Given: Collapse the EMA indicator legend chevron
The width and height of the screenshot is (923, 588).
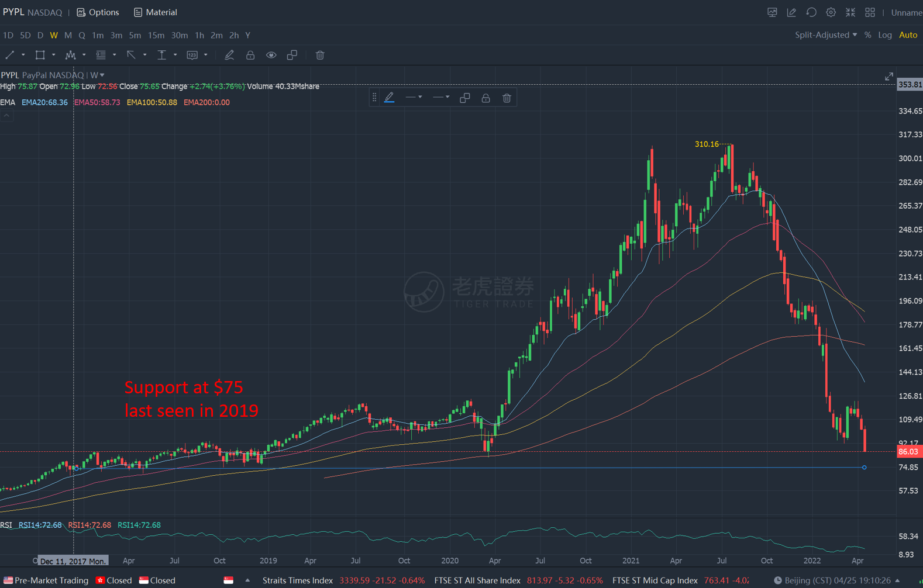Looking at the screenshot, I should 6,116.
